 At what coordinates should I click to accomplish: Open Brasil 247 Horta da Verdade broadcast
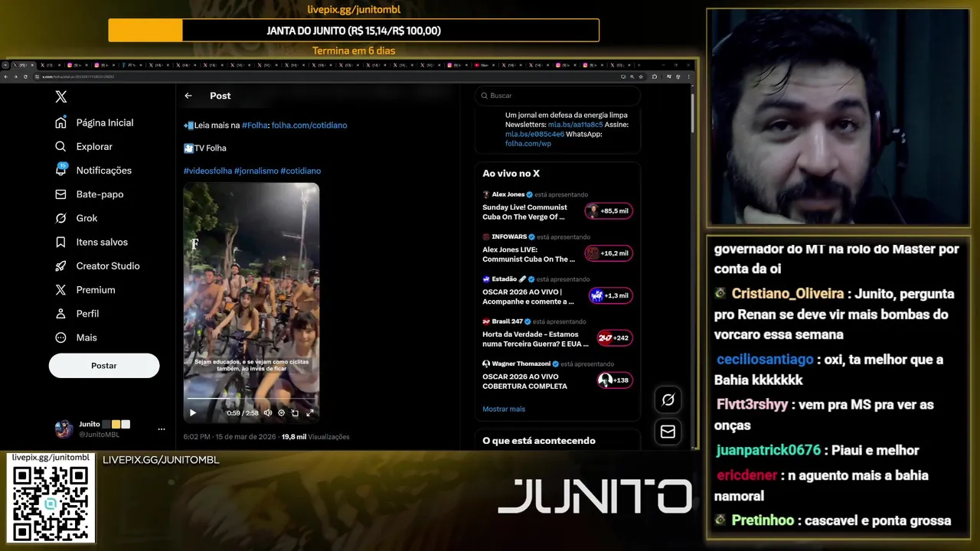(x=535, y=339)
